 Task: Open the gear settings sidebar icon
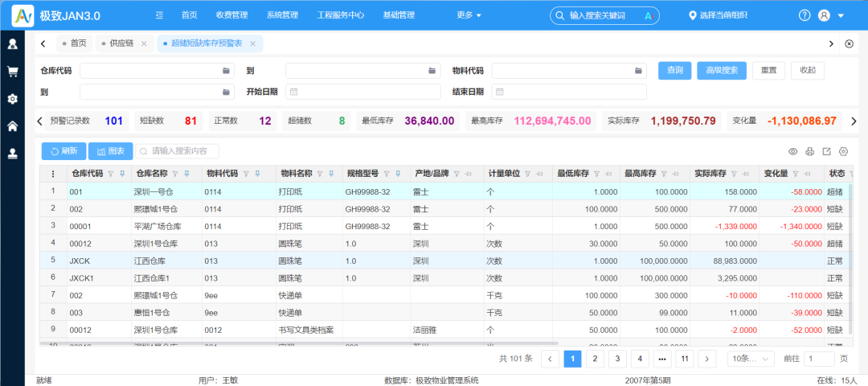click(12, 99)
